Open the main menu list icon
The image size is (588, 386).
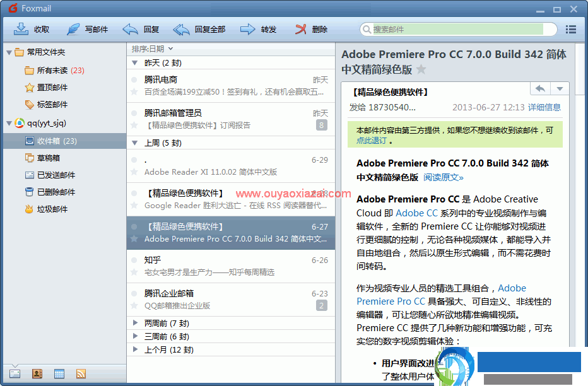pos(571,29)
